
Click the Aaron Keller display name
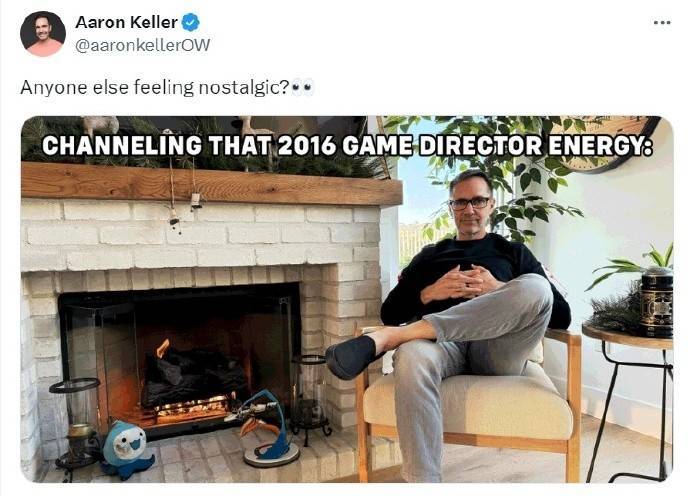pos(126,23)
